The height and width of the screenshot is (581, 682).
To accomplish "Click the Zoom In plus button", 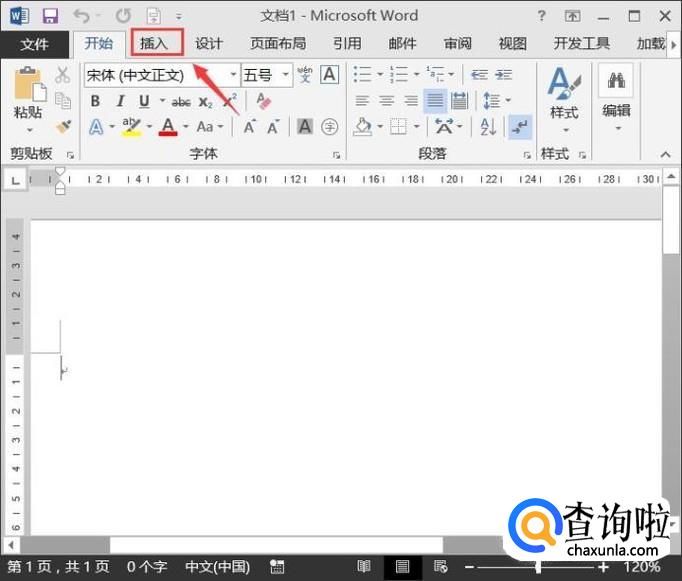I will point(603,567).
